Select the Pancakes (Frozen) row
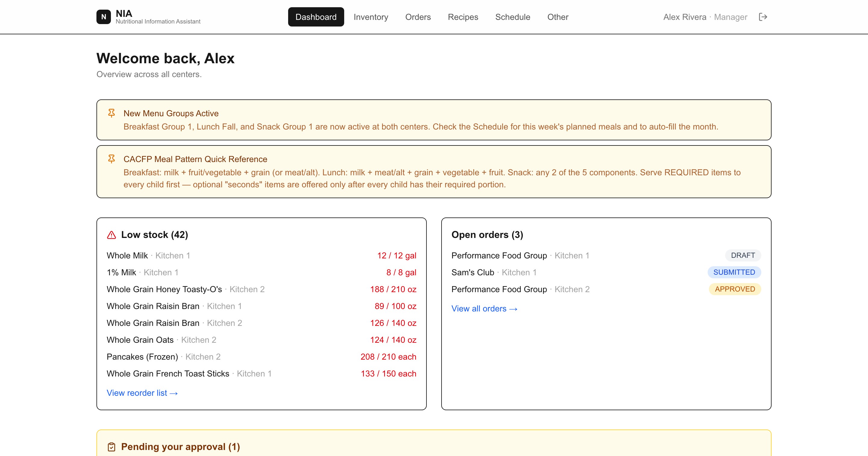868x456 pixels. pyautogui.click(x=262, y=357)
